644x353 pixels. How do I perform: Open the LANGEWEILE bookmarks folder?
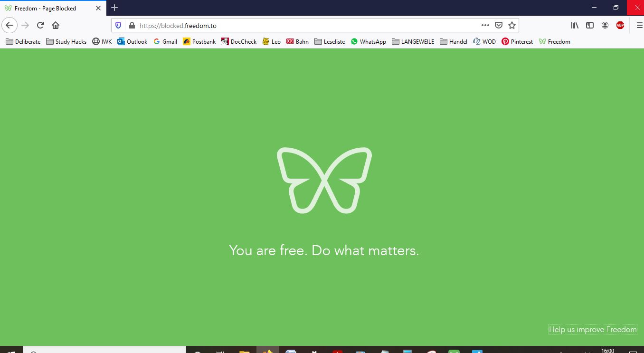[413, 41]
